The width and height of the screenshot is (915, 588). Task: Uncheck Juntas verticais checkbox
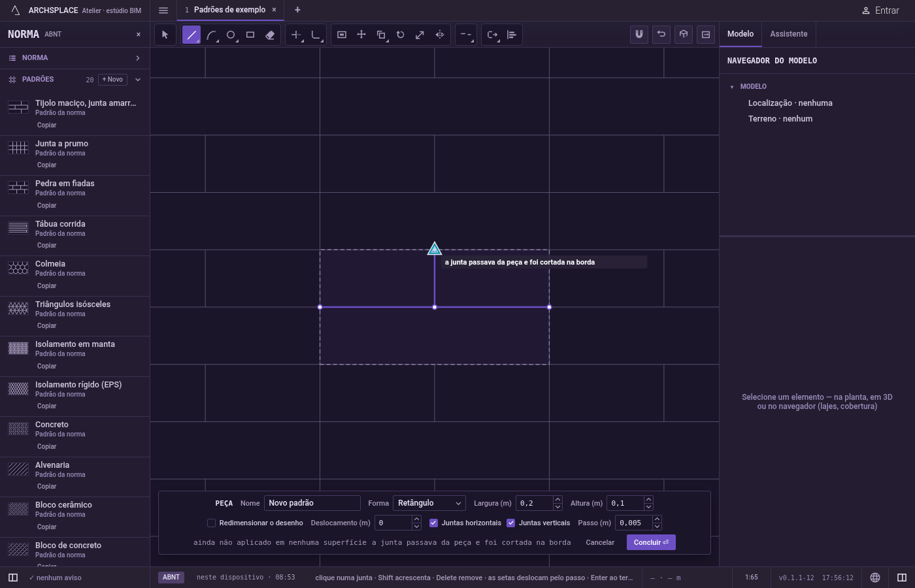pos(511,523)
